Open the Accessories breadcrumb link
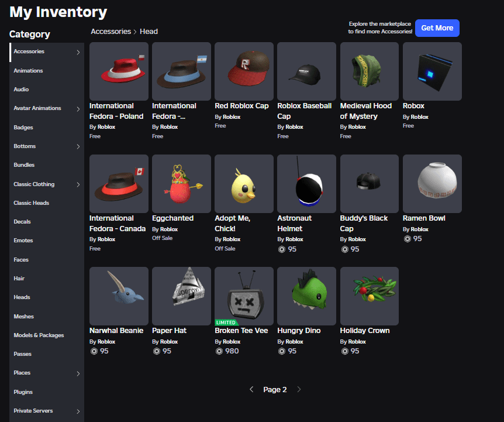Image resolution: width=504 pixels, height=422 pixels. [111, 31]
